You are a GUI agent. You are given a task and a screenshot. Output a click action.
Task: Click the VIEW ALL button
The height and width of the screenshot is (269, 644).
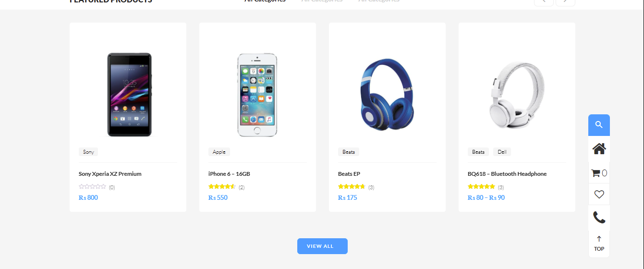[322, 246]
